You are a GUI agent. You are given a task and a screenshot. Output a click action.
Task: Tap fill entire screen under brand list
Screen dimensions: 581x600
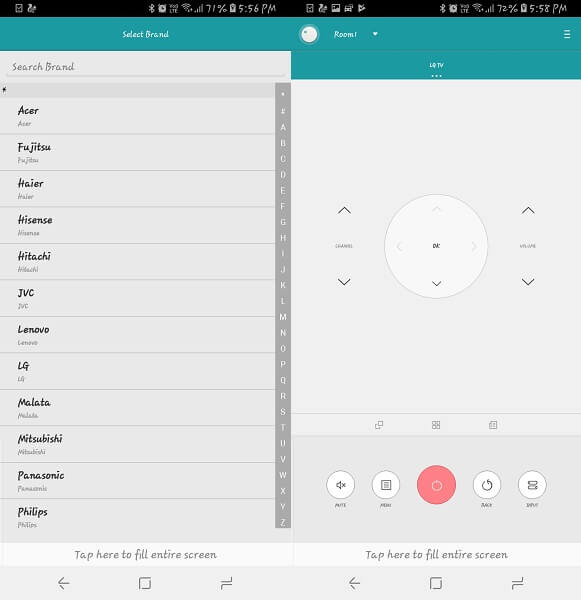[145, 554]
